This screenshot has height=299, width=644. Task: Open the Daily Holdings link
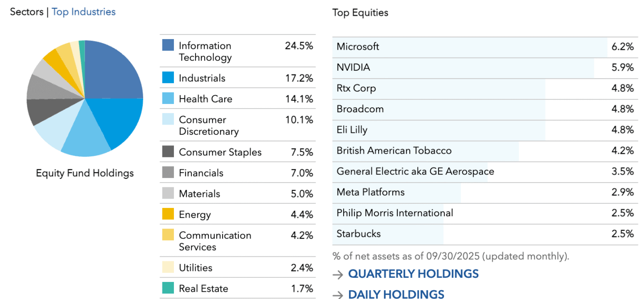click(396, 294)
